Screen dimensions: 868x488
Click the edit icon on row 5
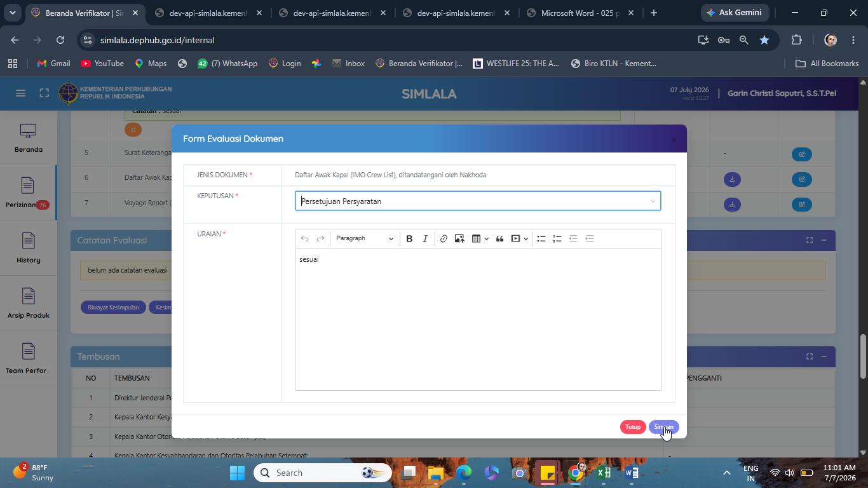[x=802, y=154]
